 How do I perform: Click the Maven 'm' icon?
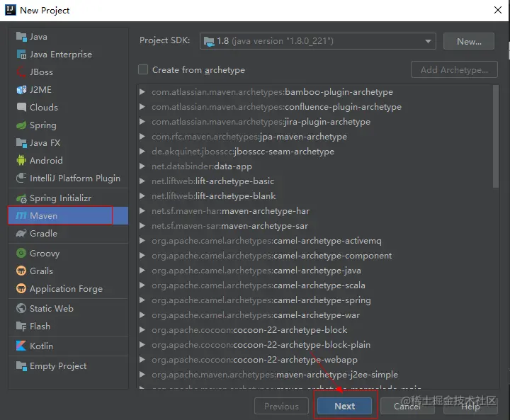[21, 216]
